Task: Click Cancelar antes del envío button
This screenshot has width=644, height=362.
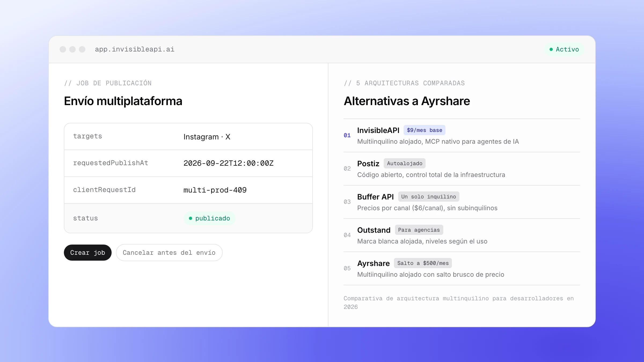Action: tap(169, 253)
